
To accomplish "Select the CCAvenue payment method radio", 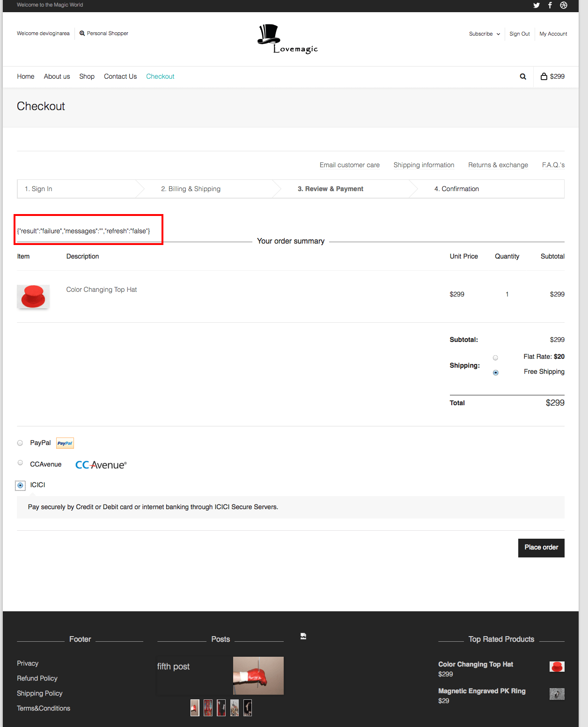I will pos(20,462).
